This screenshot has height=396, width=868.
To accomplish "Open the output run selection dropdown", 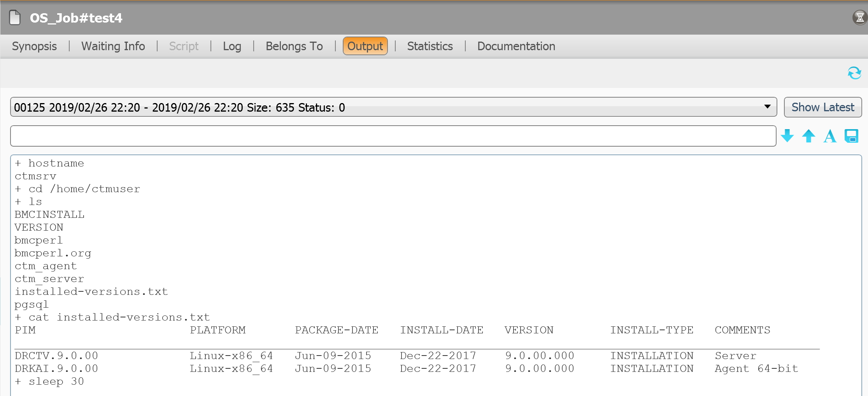I will coord(393,107).
